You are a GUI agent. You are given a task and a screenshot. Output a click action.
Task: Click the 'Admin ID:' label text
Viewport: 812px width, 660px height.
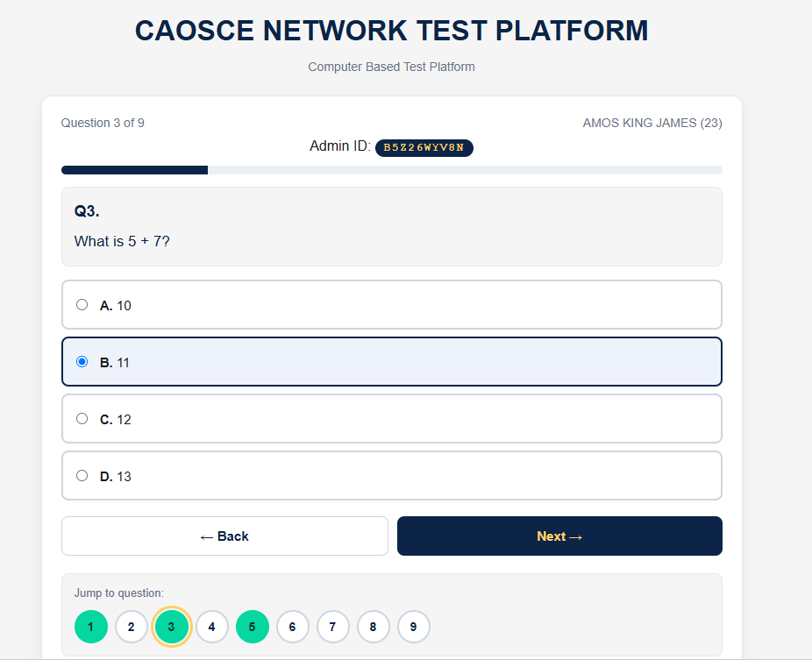pos(339,146)
